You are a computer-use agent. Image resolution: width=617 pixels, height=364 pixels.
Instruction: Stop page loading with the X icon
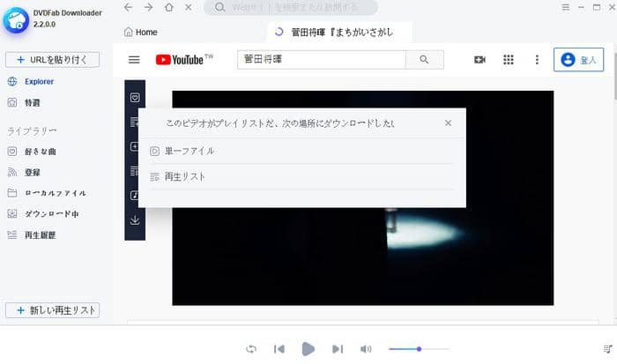(x=189, y=7)
